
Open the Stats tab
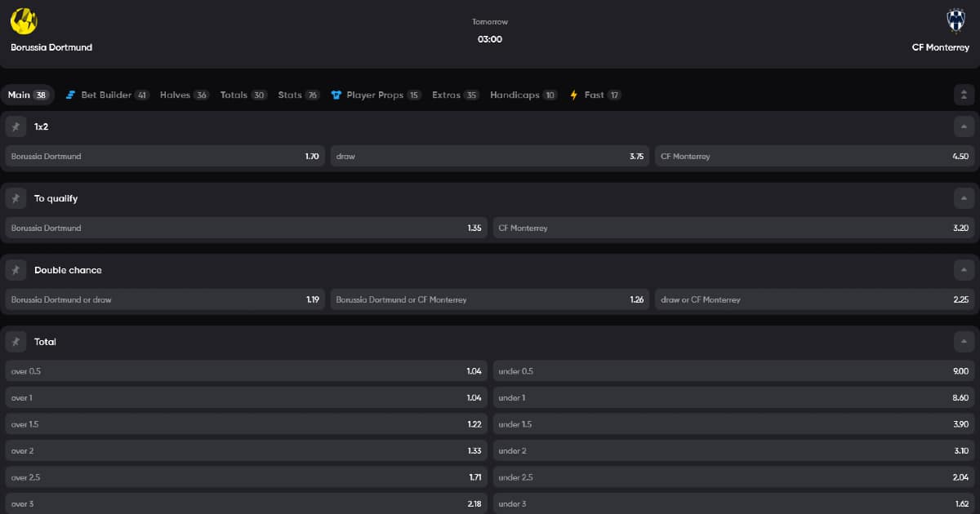[x=299, y=95]
